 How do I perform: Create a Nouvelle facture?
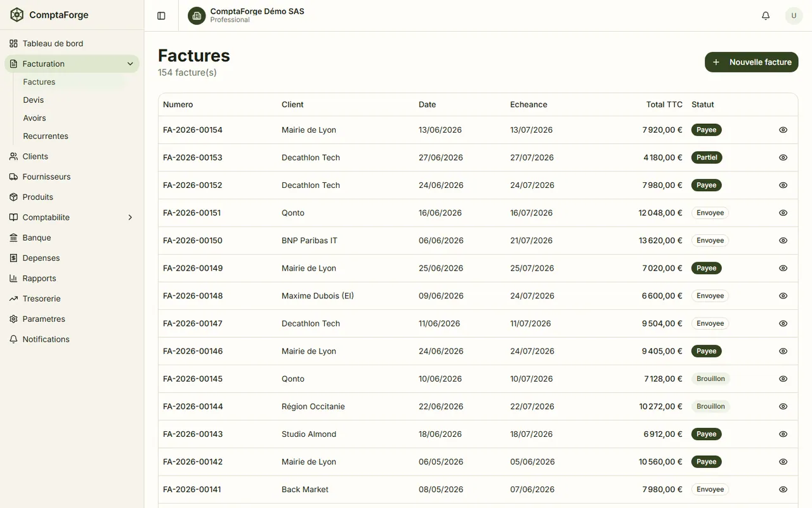(x=751, y=62)
